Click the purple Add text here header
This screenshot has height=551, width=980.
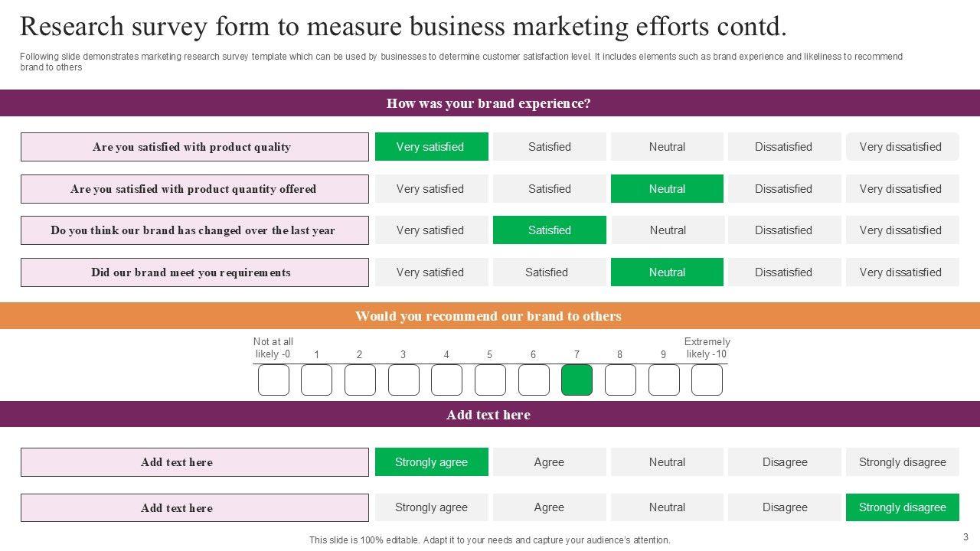(x=488, y=415)
